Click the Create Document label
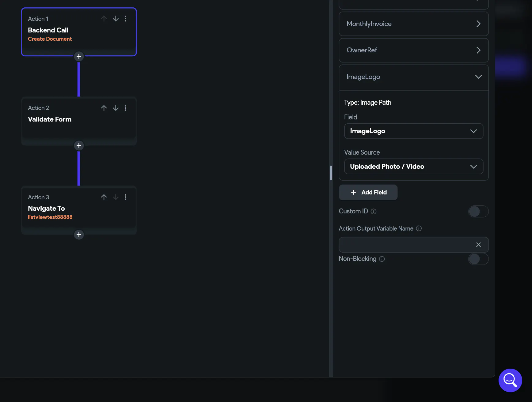The image size is (532, 402). coord(50,39)
